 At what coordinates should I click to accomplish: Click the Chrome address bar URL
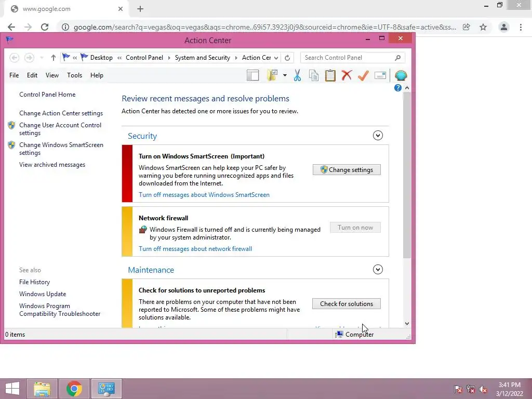(264, 27)
